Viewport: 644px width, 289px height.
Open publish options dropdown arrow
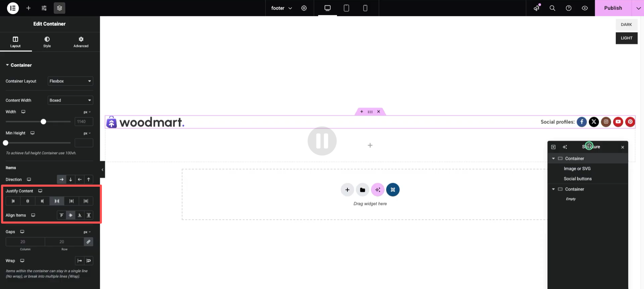[638, 8]
